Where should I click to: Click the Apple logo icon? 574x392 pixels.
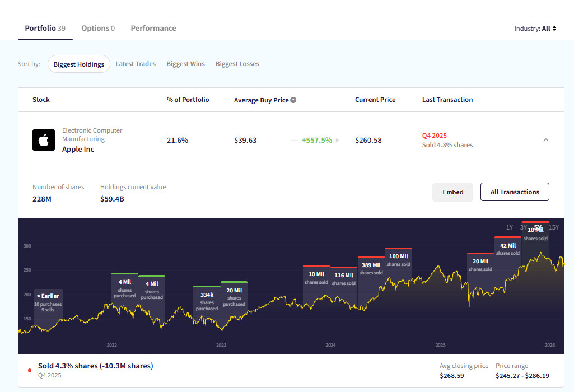[x=44, y=140]
